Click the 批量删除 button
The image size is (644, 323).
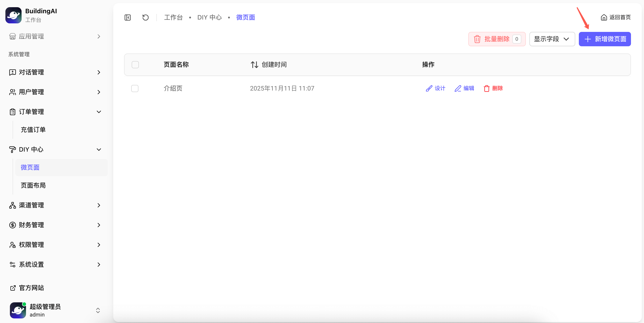pyautogui.click(x=497, y=39)
